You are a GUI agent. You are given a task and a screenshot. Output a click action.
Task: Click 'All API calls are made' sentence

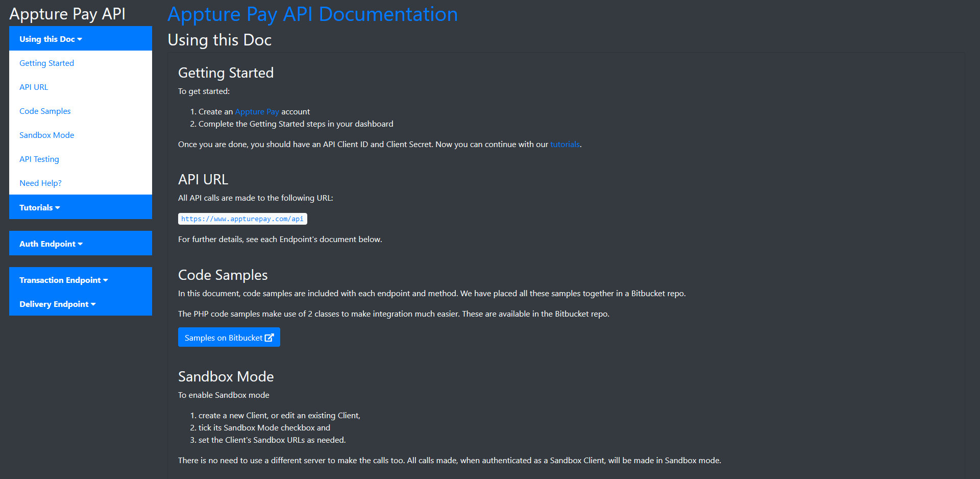pyautogui.click(x=255, y=198)
